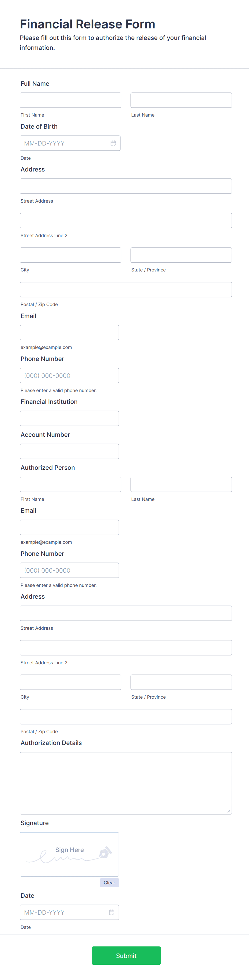Select the first Phone Number field
The width and height of the screenshot is (249, 980).
point(69,375)
